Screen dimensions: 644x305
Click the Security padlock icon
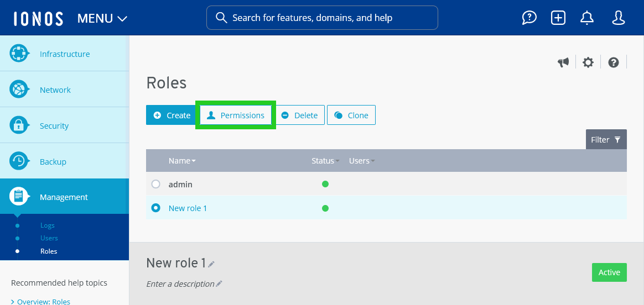[19, 125]
